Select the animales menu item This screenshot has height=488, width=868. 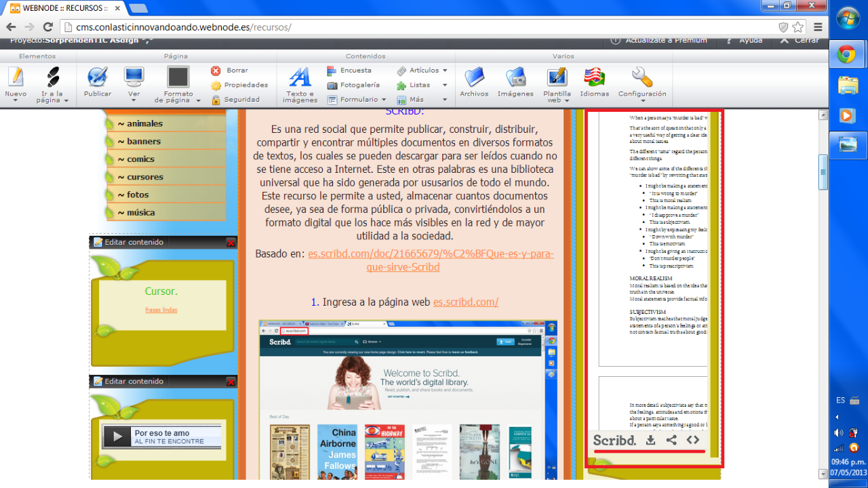pos(144,123)
